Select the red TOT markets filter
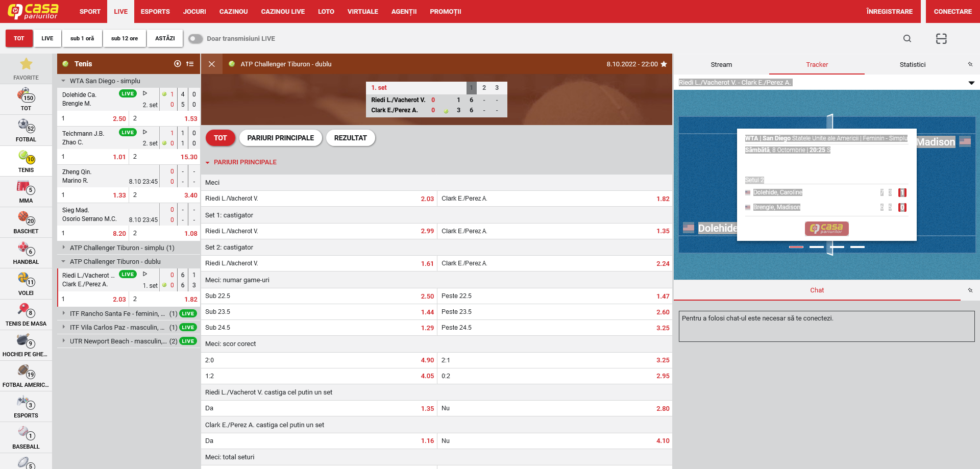The width and height of the screenshot is (980, 469). (x=220, y=138)
